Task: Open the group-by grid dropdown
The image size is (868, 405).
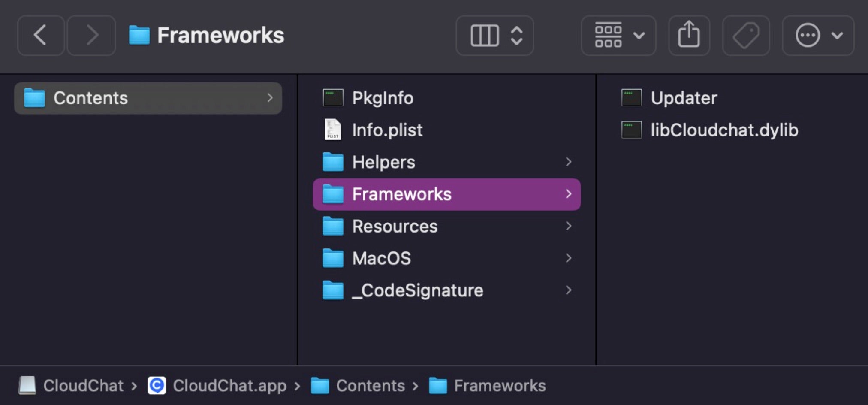Action: pyautogui.click(x=618, y=35)
